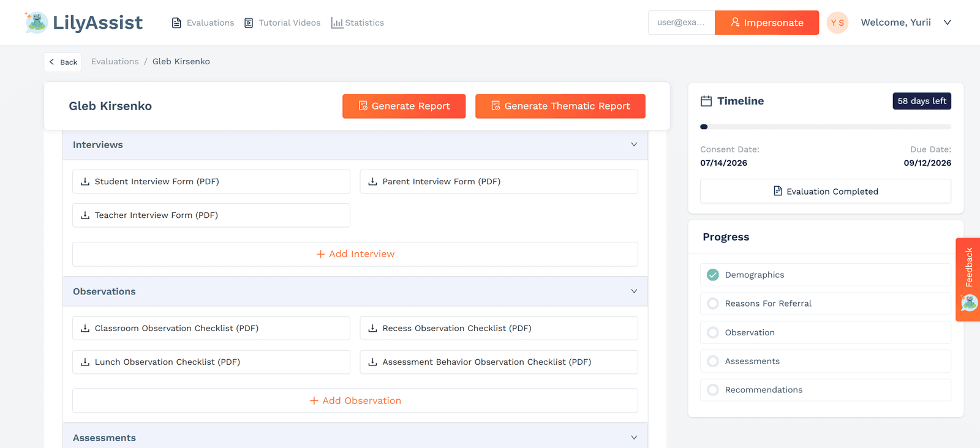Click the document icon in Evaluation Completed

click(778, 191)
